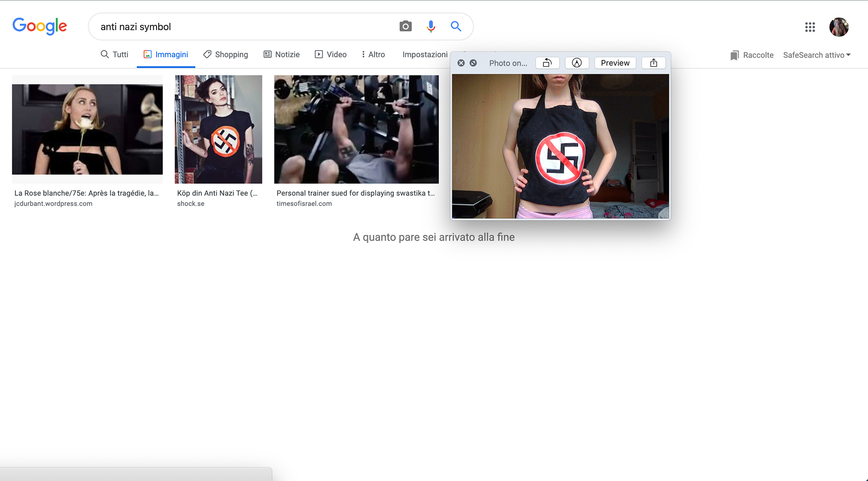The height and width of the screenshot is (481, 868).
Task: Open the Google apps grid
Action: [x=810, y=27]
